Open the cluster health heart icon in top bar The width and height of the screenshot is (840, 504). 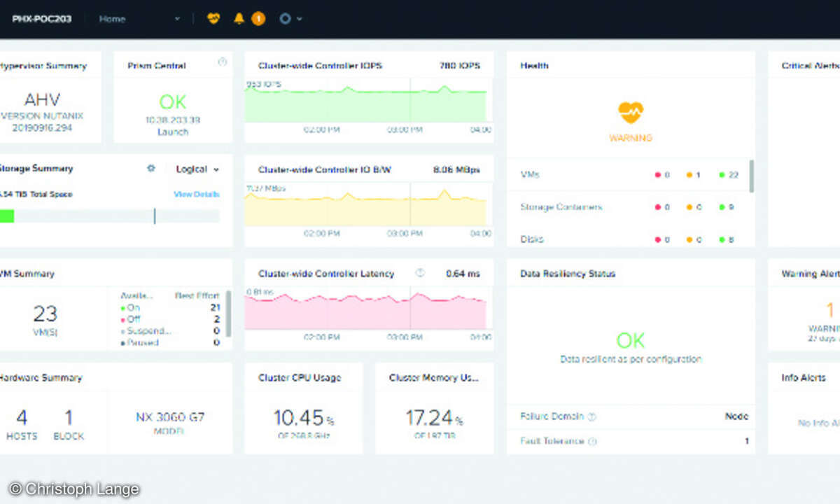pyautogui.click(x=213, y=19)
